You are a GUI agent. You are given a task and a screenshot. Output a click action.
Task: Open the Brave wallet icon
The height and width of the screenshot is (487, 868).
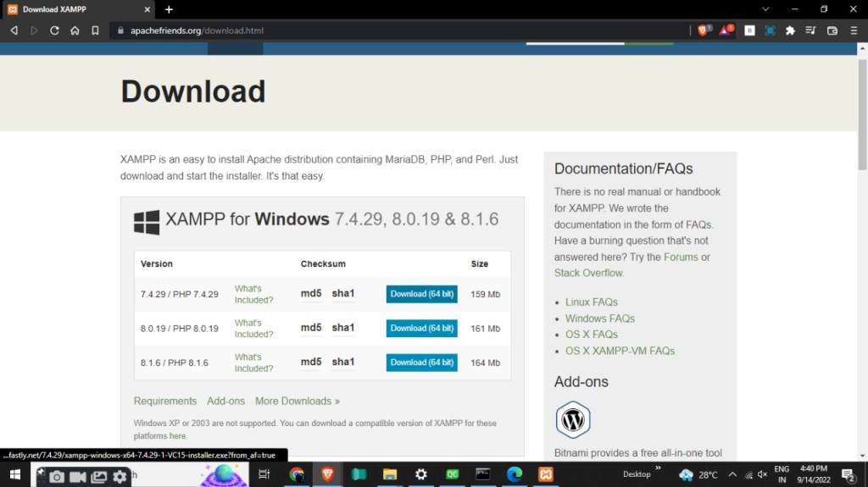832,30
